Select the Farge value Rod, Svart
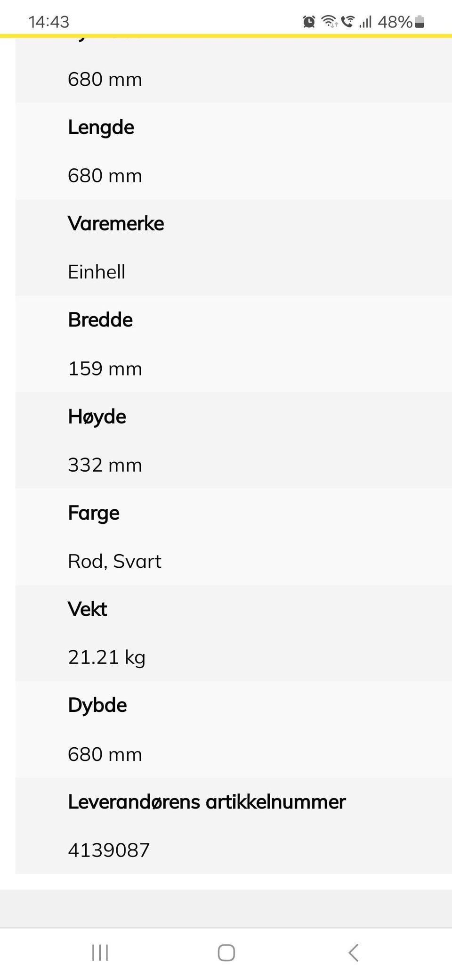452x980 pixels. [x=114, y=561]
